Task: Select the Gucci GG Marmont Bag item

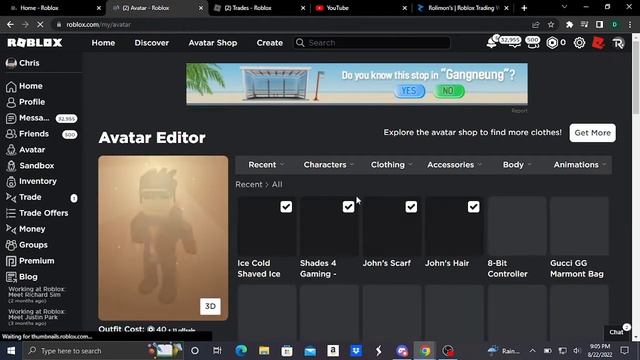Action: (579, 238)
